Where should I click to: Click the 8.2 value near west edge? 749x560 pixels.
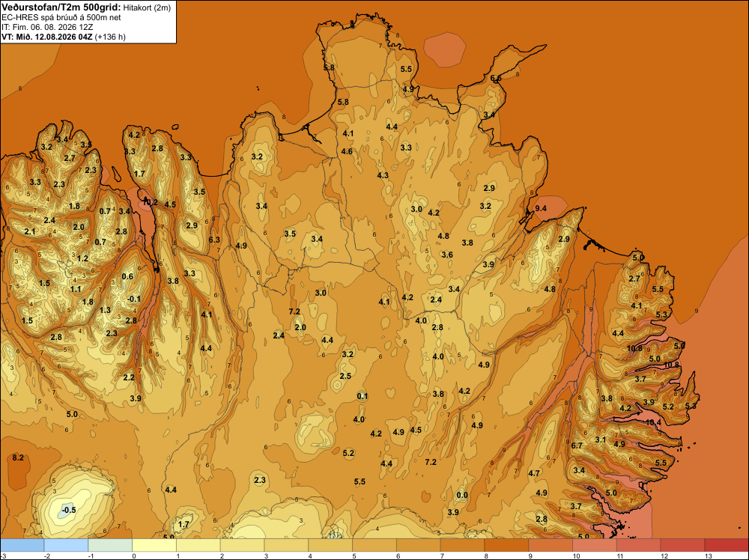(18, 457)
